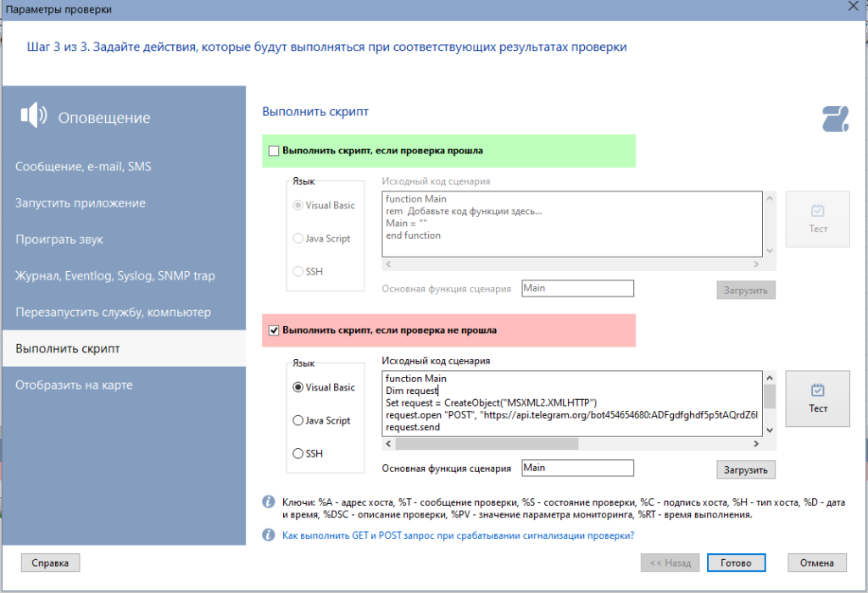Open the Запустить приложение section
The height and width of the screenshot is (593, 868).
coord(81,203)
